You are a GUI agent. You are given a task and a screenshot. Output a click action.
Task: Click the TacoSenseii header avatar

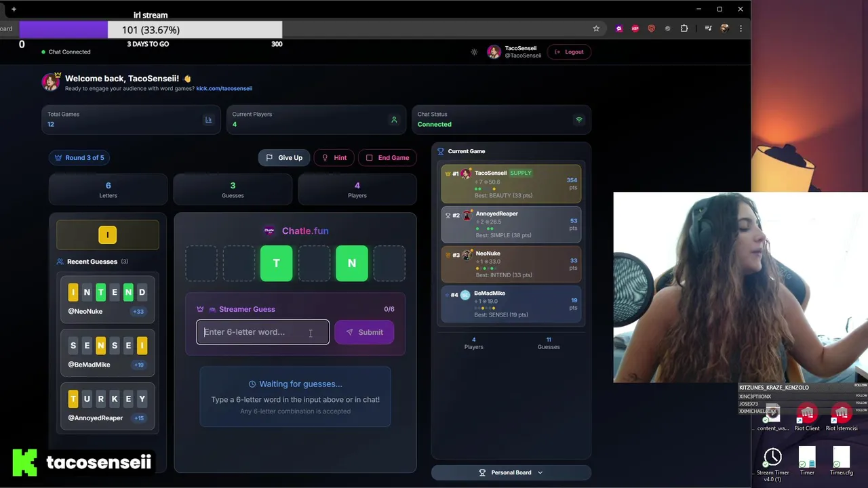[494, 52]
